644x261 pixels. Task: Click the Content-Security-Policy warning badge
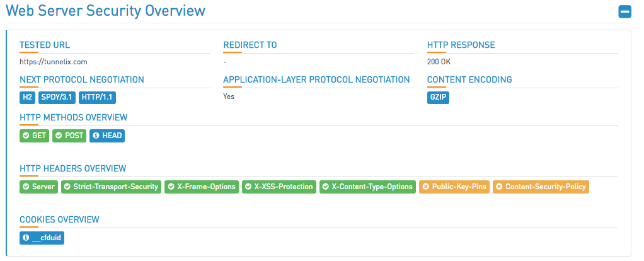pos(541,187)
